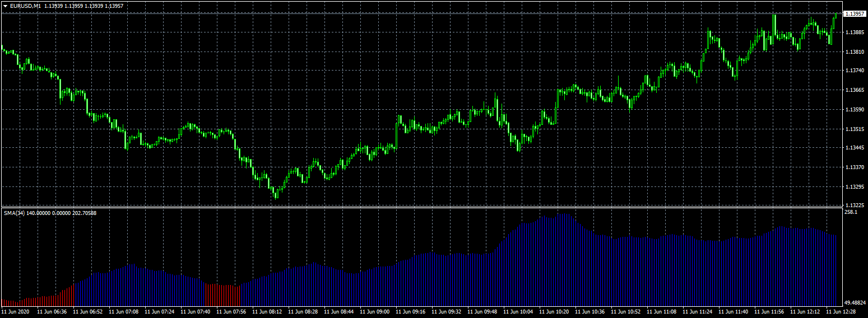Click the 11 Jun 09:16 time label
This screenshot has width=868, height=318.
tap(411, 311)
